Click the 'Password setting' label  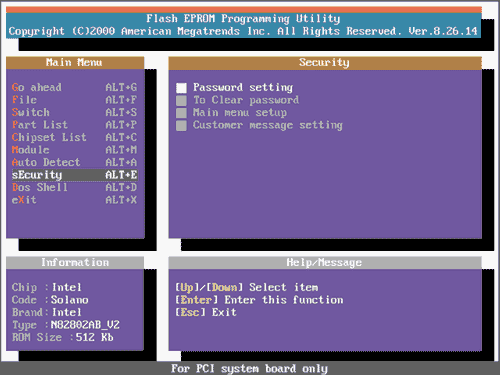pyautogui.click(x=243, y=87)
